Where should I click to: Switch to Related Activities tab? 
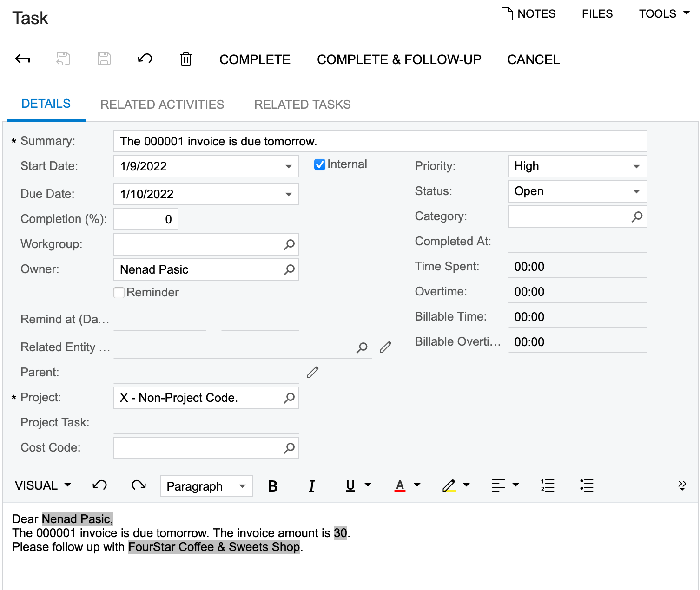(x=162, y=105)
